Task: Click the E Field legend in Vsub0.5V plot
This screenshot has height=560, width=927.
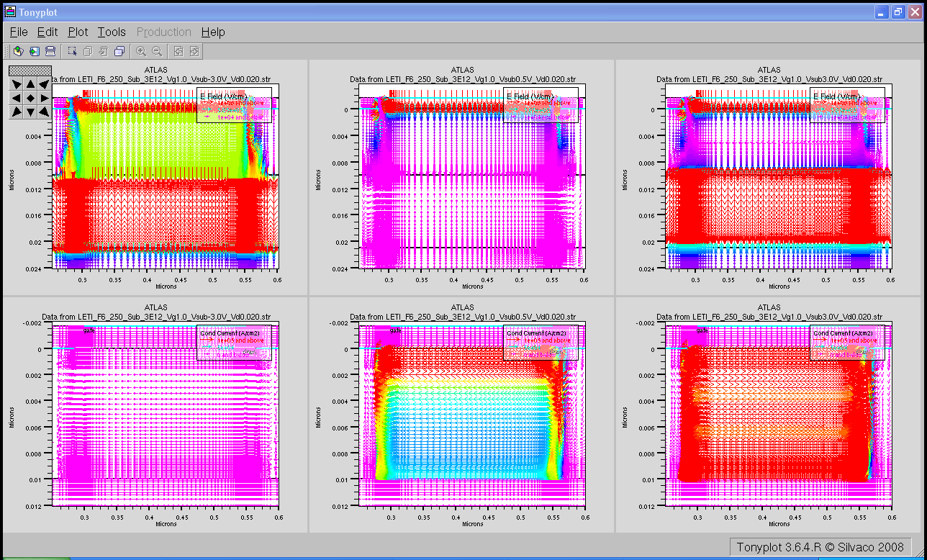Action: coord(541,105)
